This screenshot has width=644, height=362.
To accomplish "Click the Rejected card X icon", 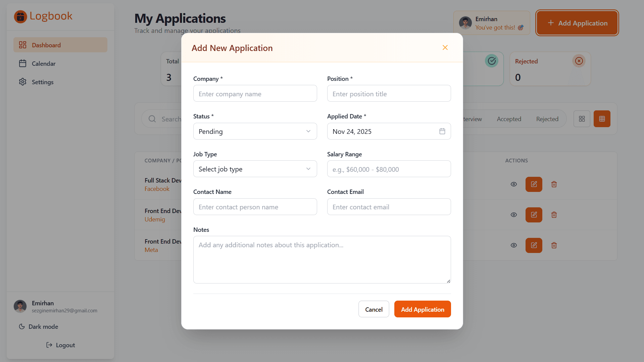I will click(579, 61).
